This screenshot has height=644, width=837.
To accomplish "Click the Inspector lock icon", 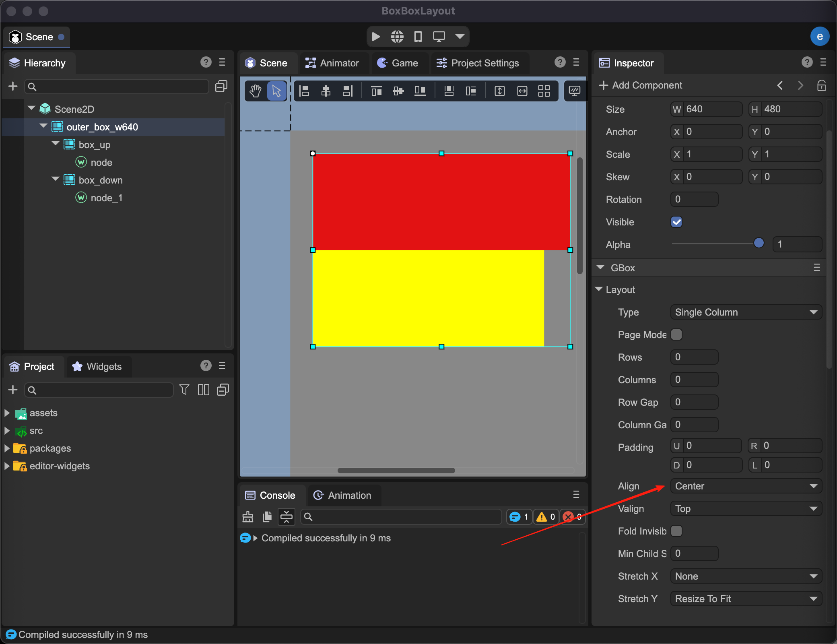I will tap(821, 85).
